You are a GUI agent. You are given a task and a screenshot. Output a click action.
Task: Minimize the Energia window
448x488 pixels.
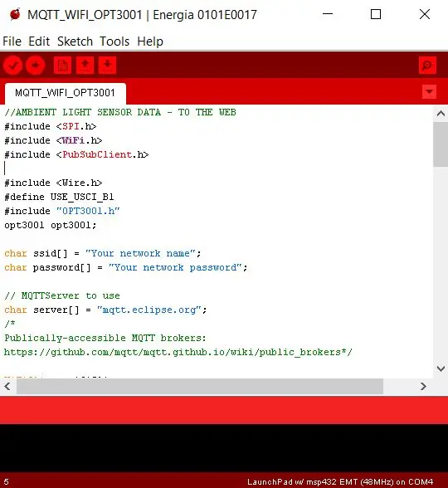328,14
